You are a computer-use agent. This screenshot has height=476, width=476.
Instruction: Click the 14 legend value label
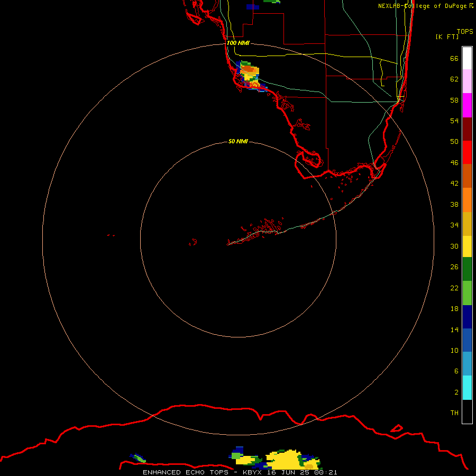[454, 329]
